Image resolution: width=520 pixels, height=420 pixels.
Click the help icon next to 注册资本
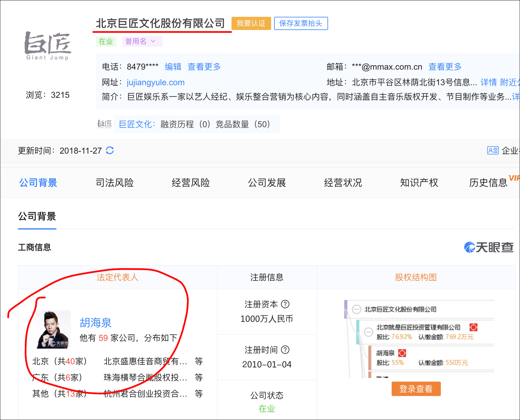285,304
